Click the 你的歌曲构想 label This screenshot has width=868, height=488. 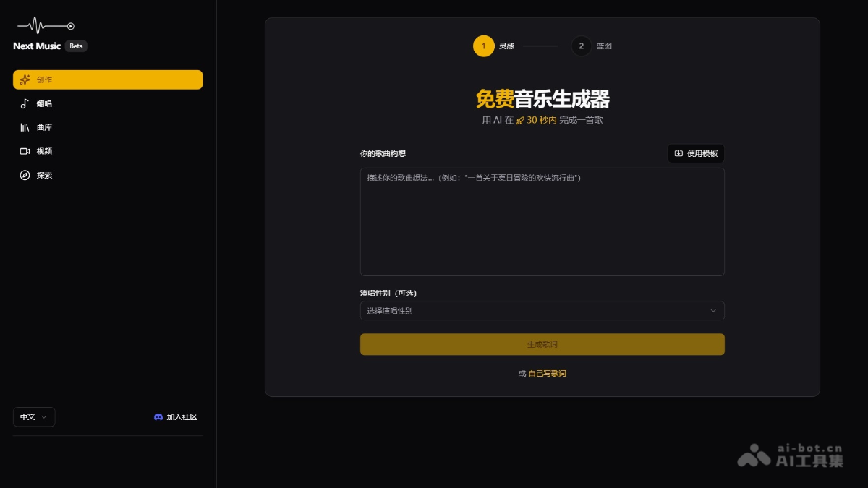(383, 153)
